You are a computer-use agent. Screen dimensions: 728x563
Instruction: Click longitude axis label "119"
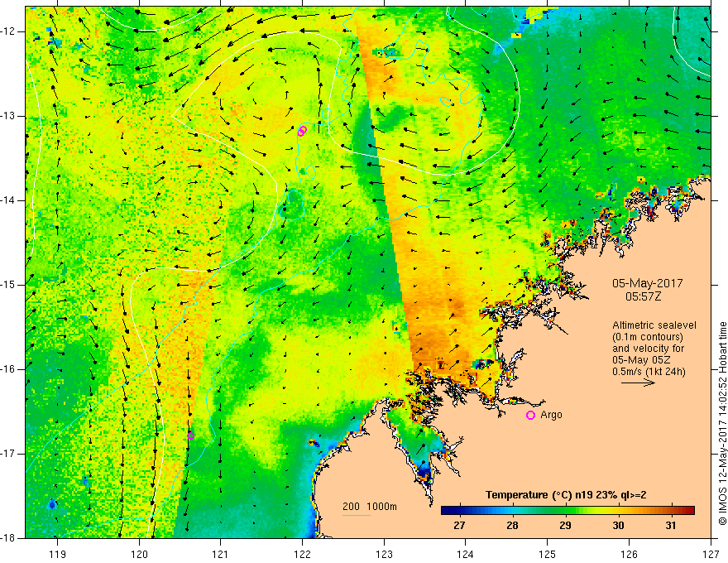click(x=58, y=554)
